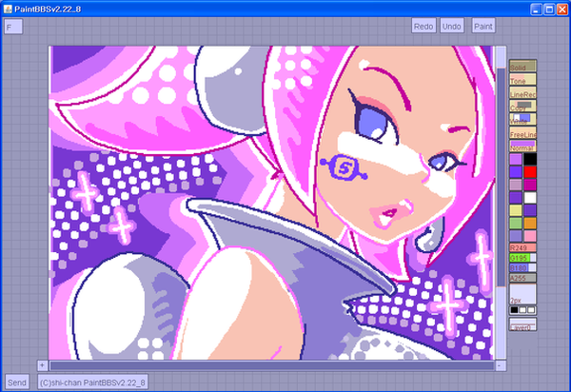Zoom in with the plus button
This screenshot has height=392, width=571.
[42, 365]
